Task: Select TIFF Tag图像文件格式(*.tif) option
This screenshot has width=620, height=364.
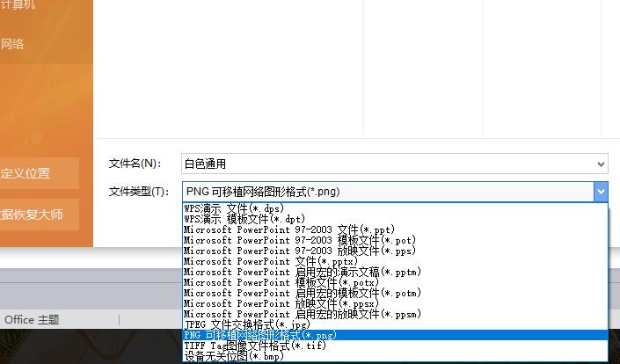Action: (x=395, y=346)
